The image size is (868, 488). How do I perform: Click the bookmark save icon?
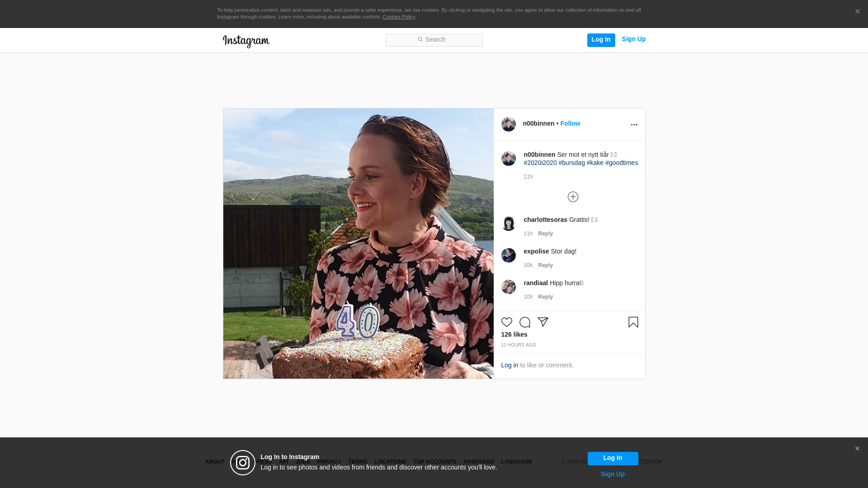tap(633, 322)
